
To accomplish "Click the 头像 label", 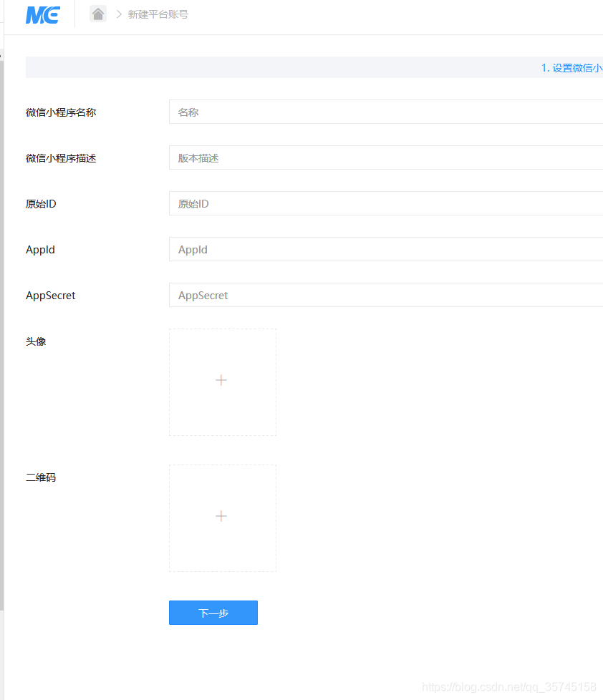I will [36, 341].
